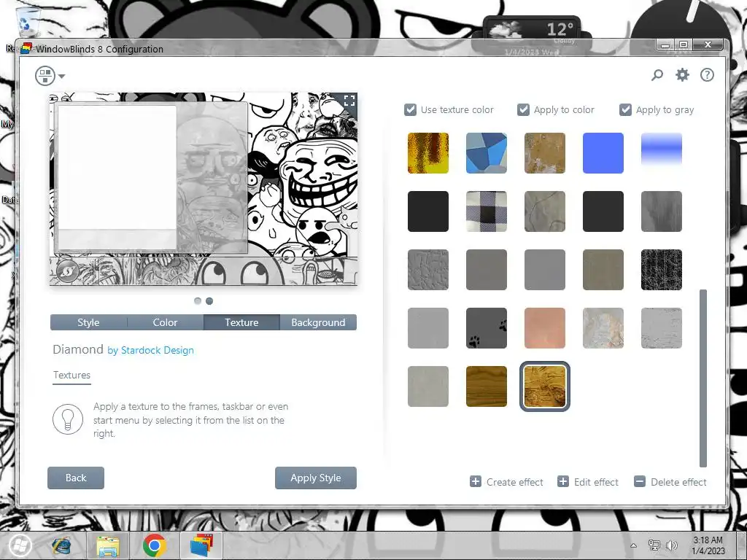Open the Stardock Design author link
The height and width of the screenshot is (560, 747).
158,350
